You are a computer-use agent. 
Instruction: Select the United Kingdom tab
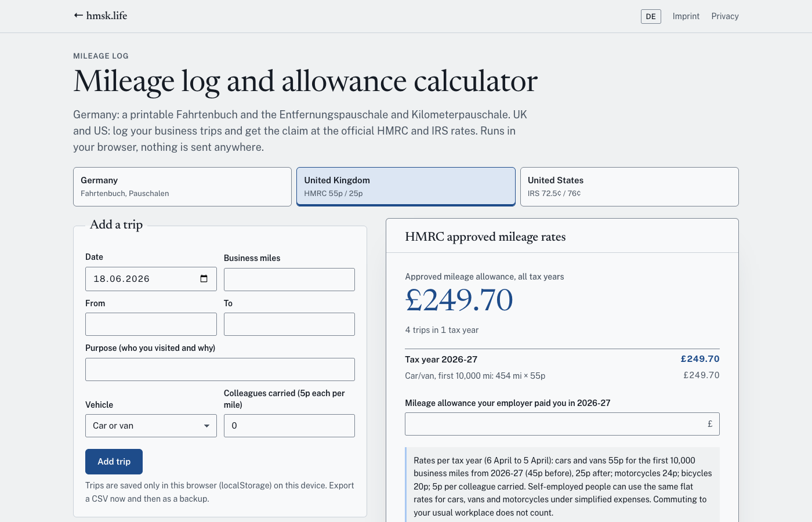[406, 187]
